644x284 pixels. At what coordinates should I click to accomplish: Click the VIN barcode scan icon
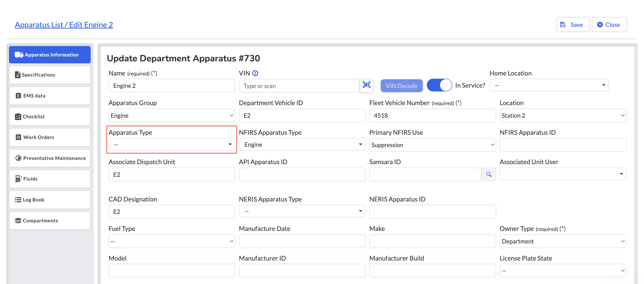367,85
